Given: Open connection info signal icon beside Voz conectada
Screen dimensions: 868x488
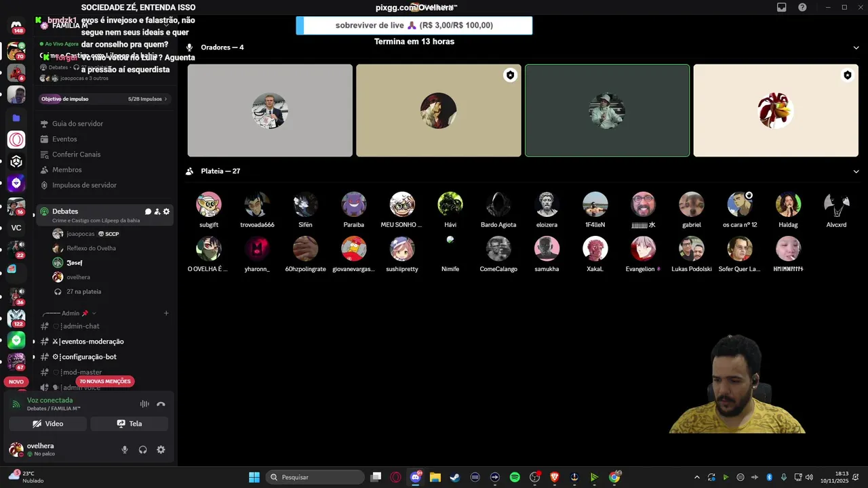Looking at the screenshot, I should [x=16, y=404].
